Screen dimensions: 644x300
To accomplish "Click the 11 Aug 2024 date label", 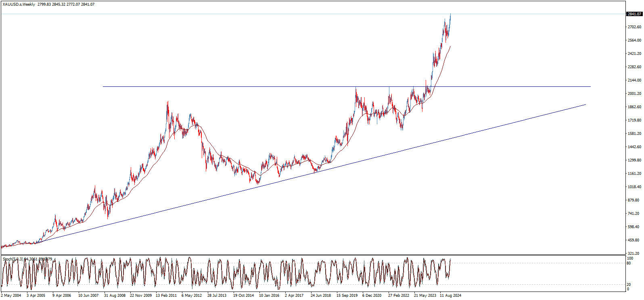I will click(450, 295).
